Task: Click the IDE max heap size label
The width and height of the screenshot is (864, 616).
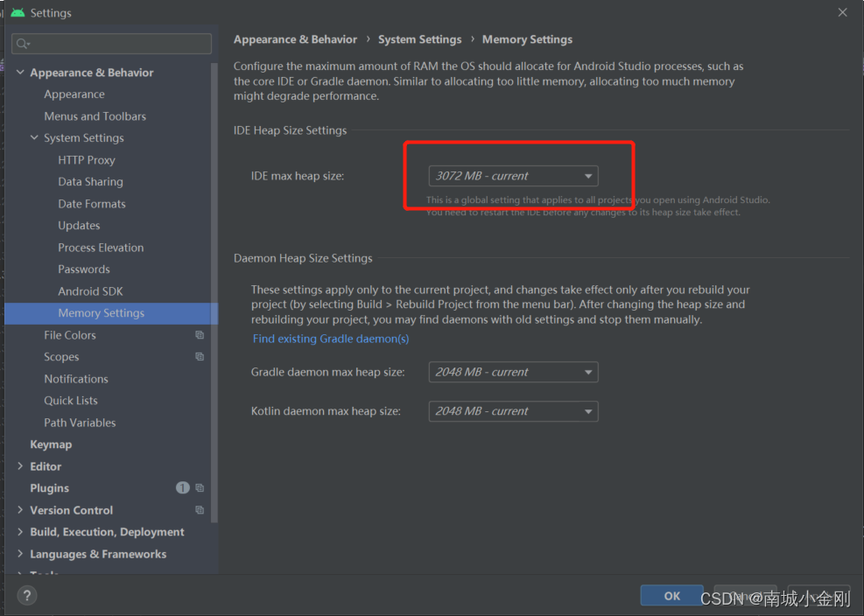Action: [298, 177]
